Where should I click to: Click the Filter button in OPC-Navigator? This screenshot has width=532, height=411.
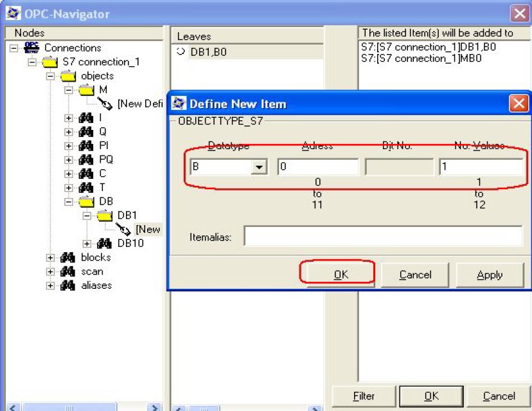pyautogui.click(x=364, y=396)
